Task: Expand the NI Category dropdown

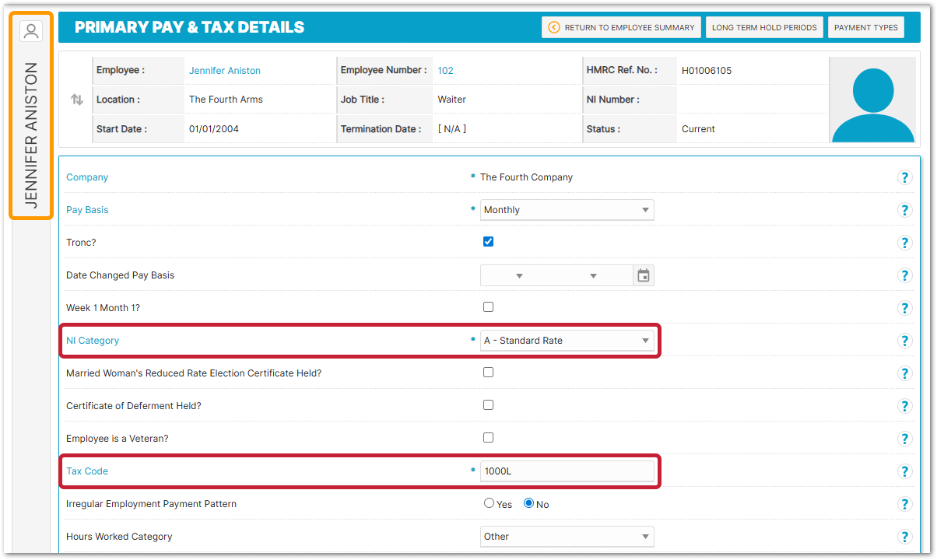Action: [x=567, y=341]
